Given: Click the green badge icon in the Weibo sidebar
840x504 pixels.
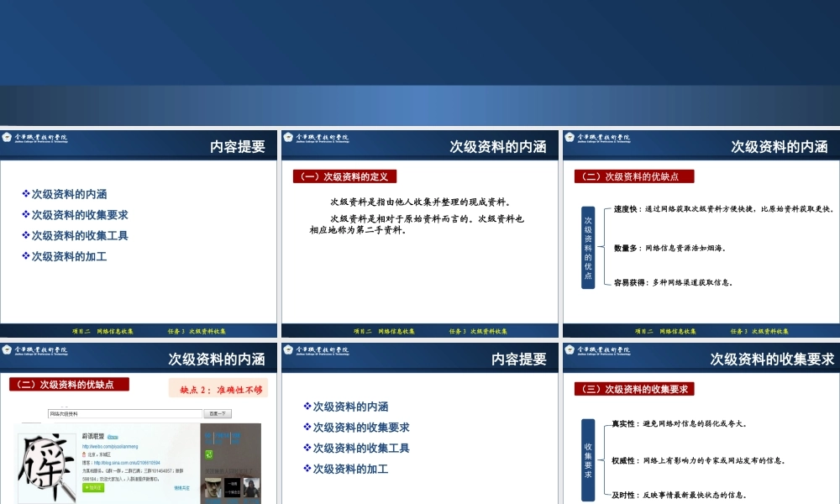Looking at the screenshot, I should [x=210, y=454].
